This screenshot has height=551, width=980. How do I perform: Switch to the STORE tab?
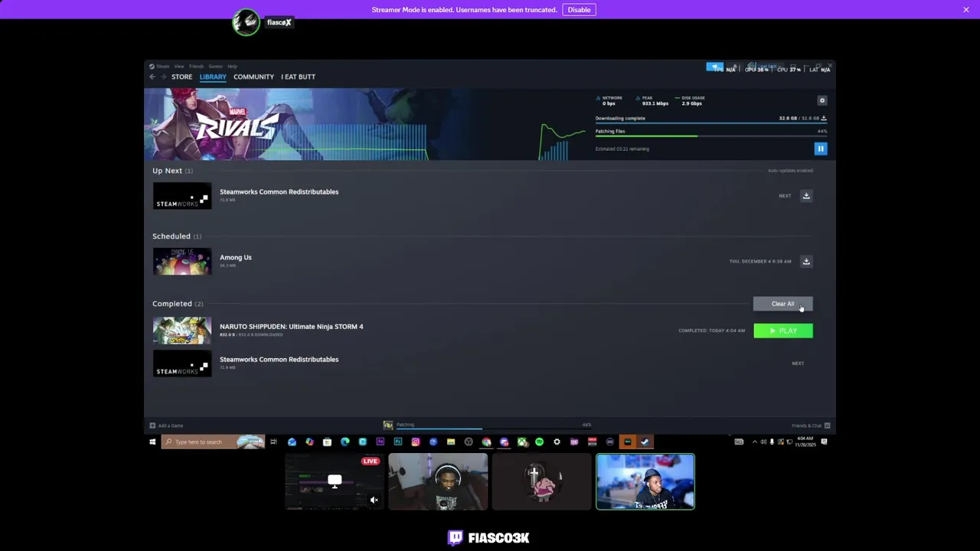(181, 77)
